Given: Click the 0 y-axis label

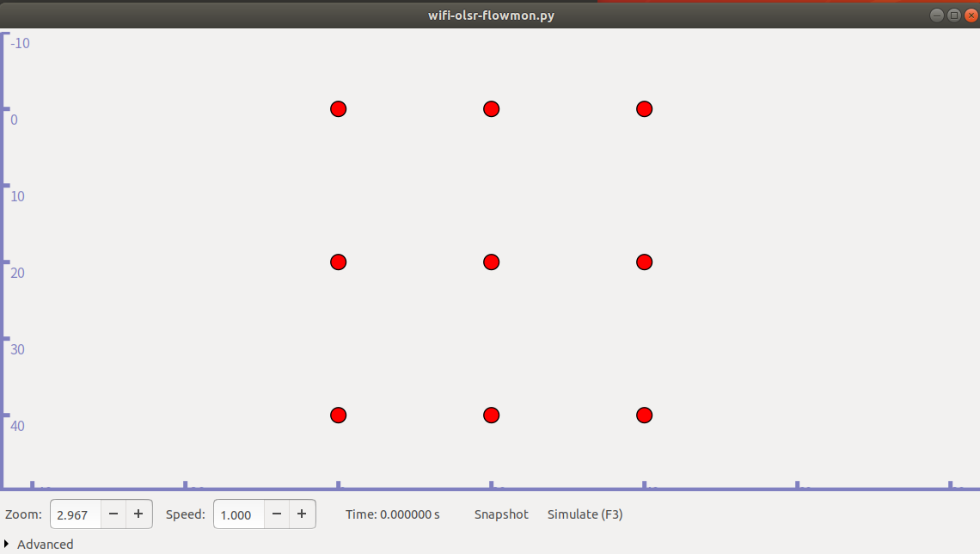Looking at the screenshot, I should coord(15,120).
